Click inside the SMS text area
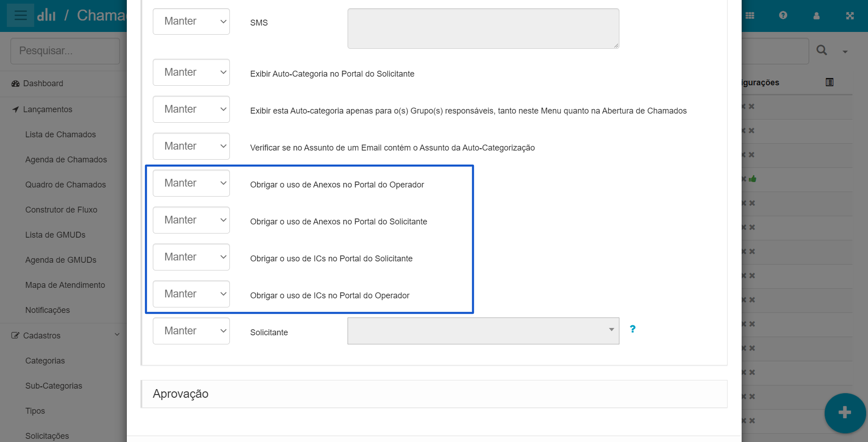868x442 pixels. click(x=483, y=28)
